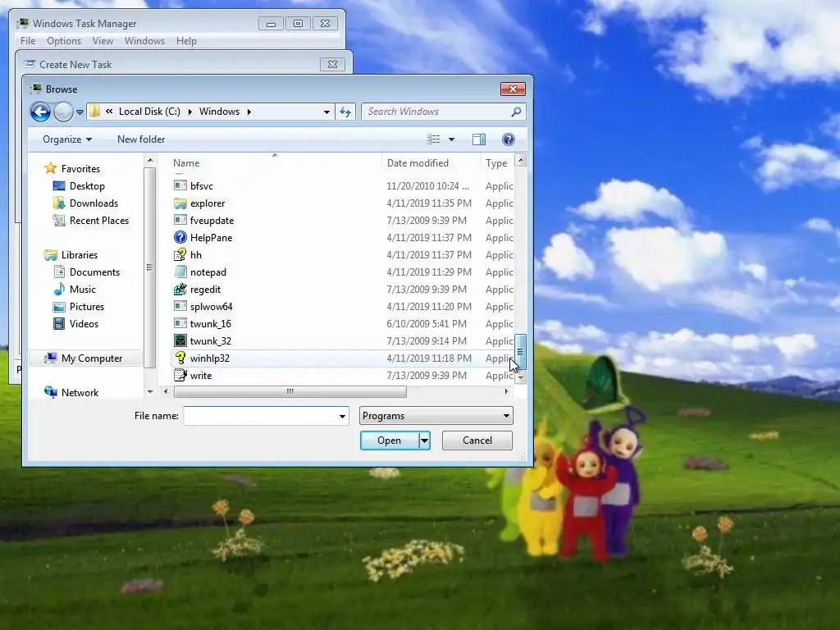
Task: Click the hh file icon
Action: 180,254
